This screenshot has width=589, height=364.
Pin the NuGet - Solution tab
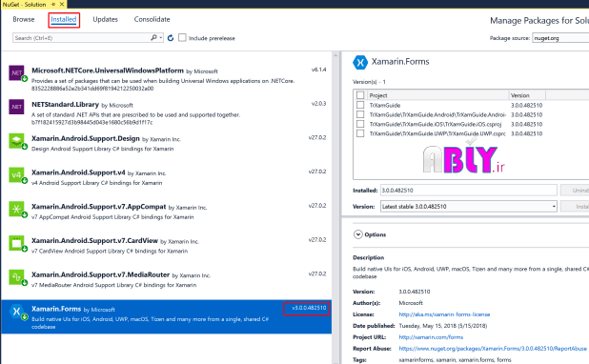coord(53,4)
